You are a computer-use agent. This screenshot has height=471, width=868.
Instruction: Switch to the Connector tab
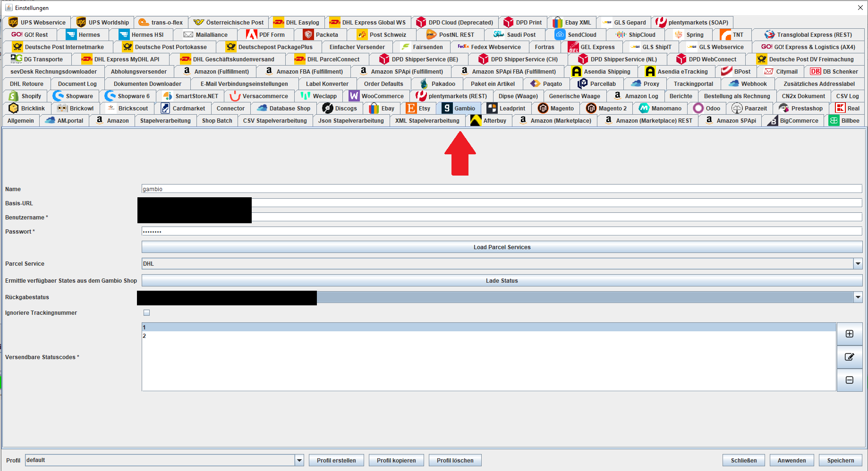pos(230,108)
